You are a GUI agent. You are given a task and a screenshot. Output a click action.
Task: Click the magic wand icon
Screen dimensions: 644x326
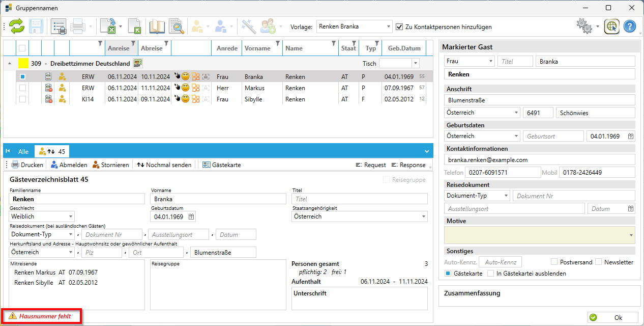click(248, 26)
